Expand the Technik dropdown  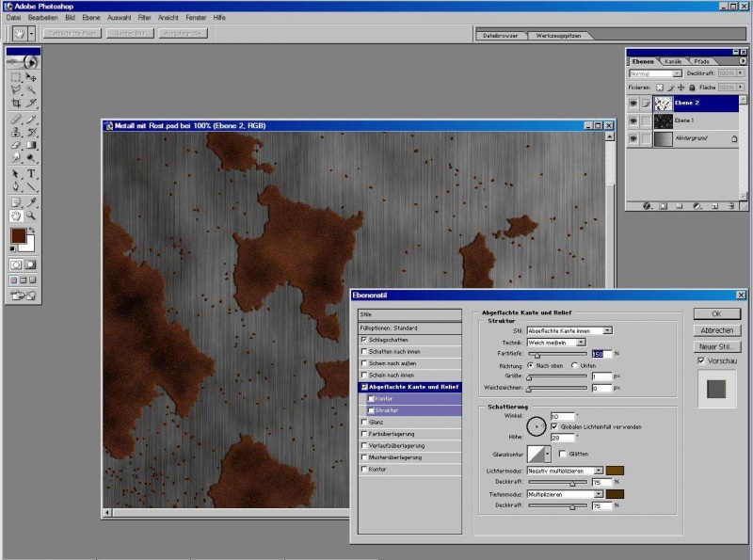pos(581,343)
